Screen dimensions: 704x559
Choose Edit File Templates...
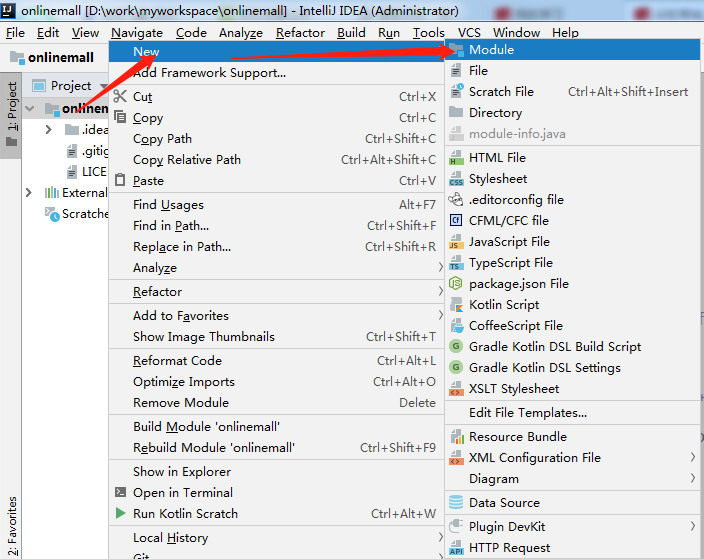pos(573,413)
